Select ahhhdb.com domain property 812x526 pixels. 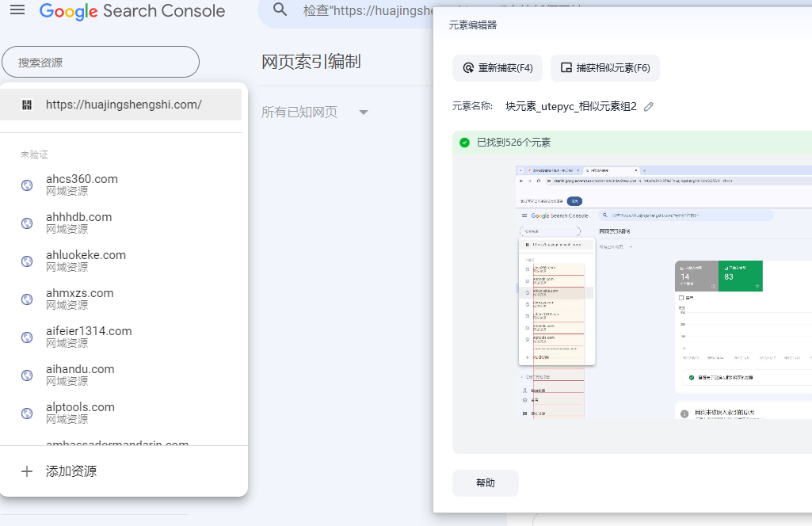pyautogui.click(x=120, y=223)
